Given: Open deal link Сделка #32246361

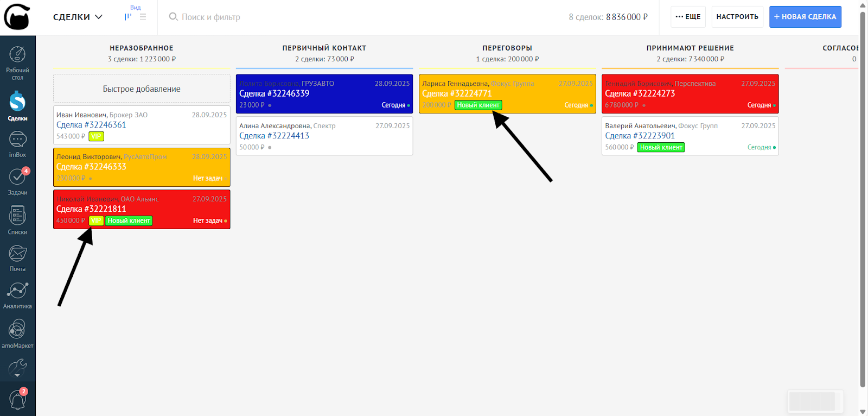Looking at the screenshot, I should tap(91, 125).
